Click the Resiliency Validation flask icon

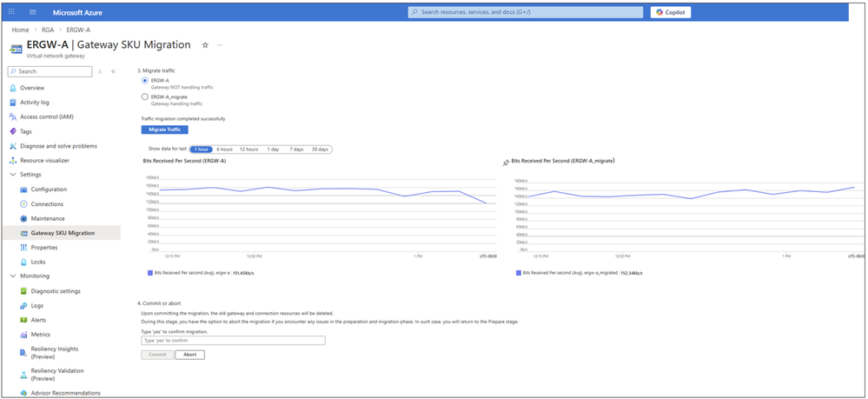(x=23, y=375)
